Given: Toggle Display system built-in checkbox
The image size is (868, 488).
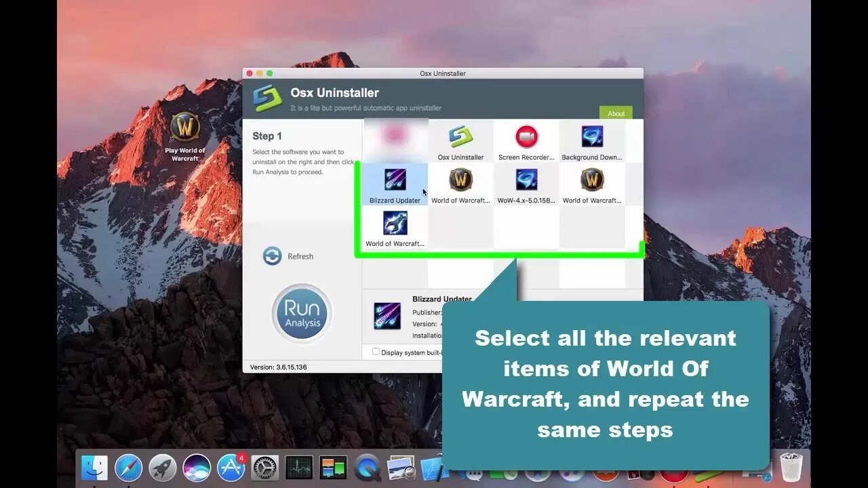Looking at the screenshot, I should tap(376, 352).
